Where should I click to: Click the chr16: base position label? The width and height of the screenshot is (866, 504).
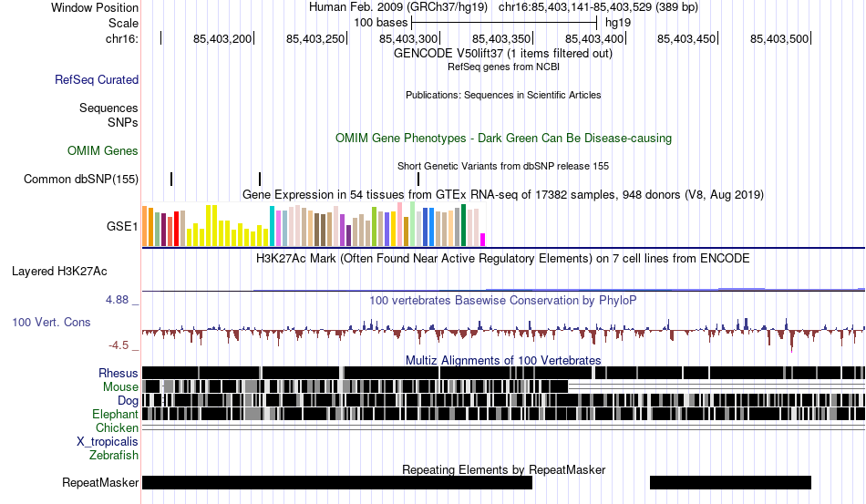tap(122, 38)
